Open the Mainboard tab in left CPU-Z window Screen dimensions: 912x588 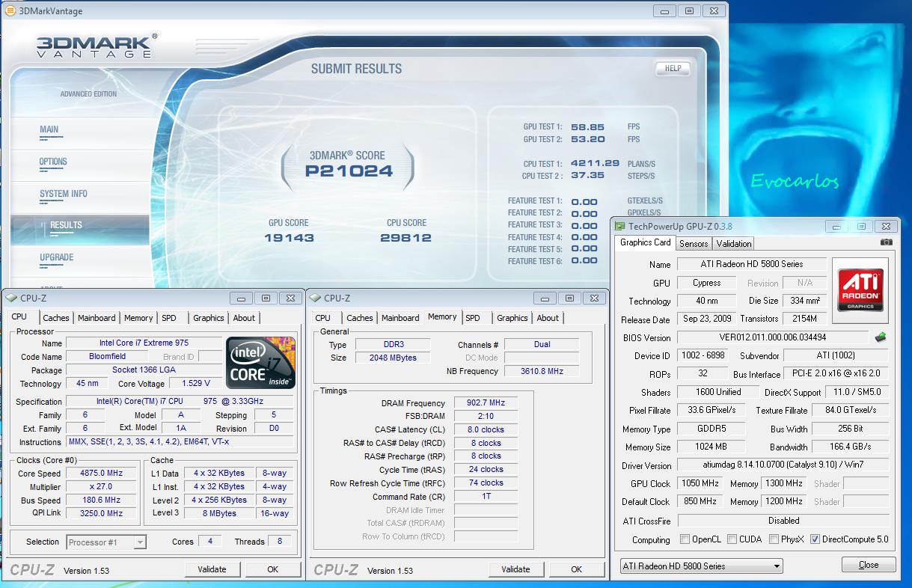97,318
